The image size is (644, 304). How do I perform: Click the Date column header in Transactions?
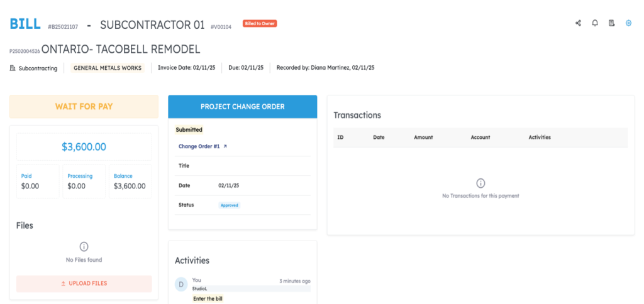pyautogui.click(x=379, y=138)
